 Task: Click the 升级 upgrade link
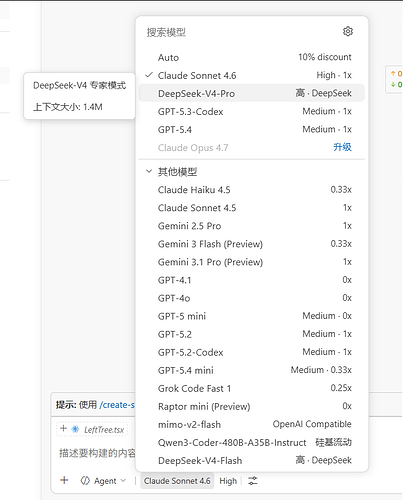[342, 147]
